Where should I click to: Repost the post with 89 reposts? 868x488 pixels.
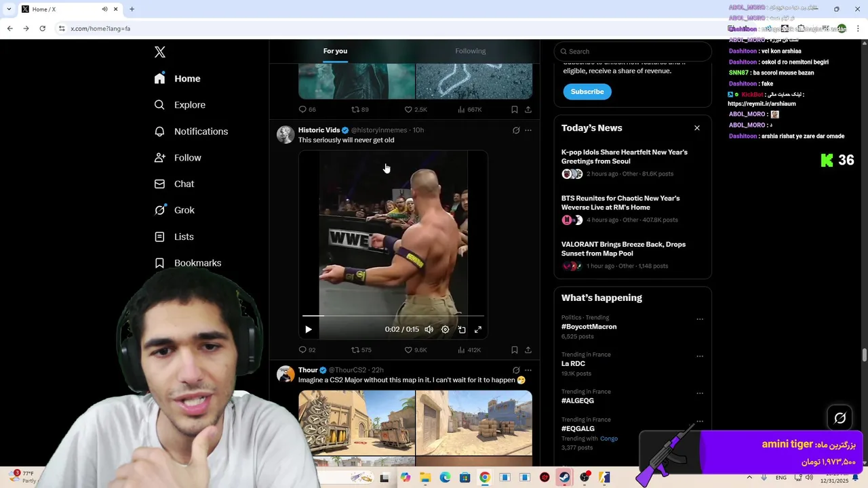[x=359, y=110]
